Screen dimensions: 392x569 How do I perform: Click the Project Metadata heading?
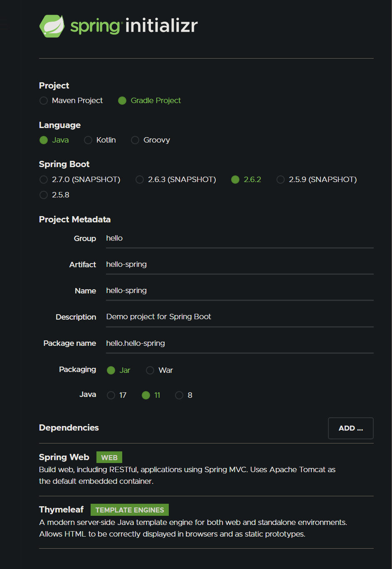(x=75, y=219)
